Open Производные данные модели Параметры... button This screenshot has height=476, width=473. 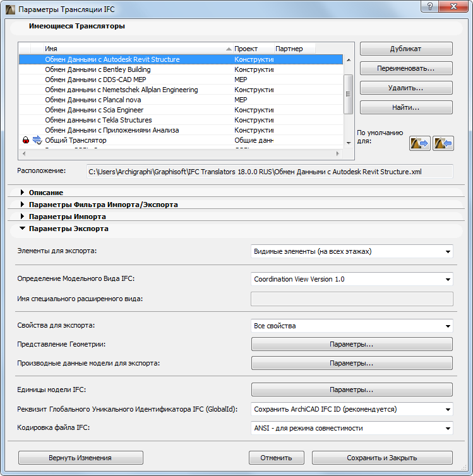point(352,363)
